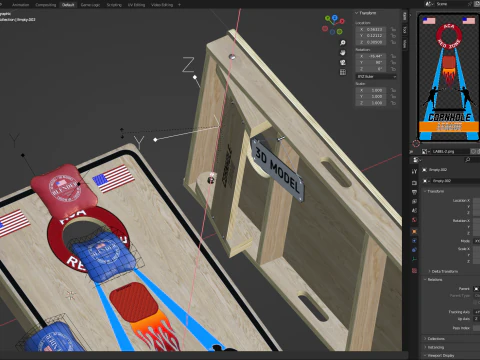Viewport: 480px width, 360px height.
Task: Lock sidebar Rotation Z value
Action: coord(393,69)
